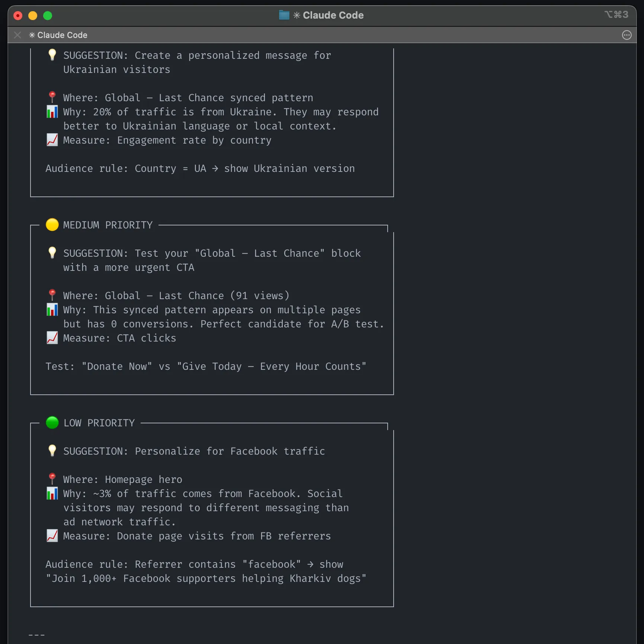The height and width of the screenshot is (644, 644).
Task: Click 'Audience rule: Referrer contains "facebook"' line
Action: 194,564
